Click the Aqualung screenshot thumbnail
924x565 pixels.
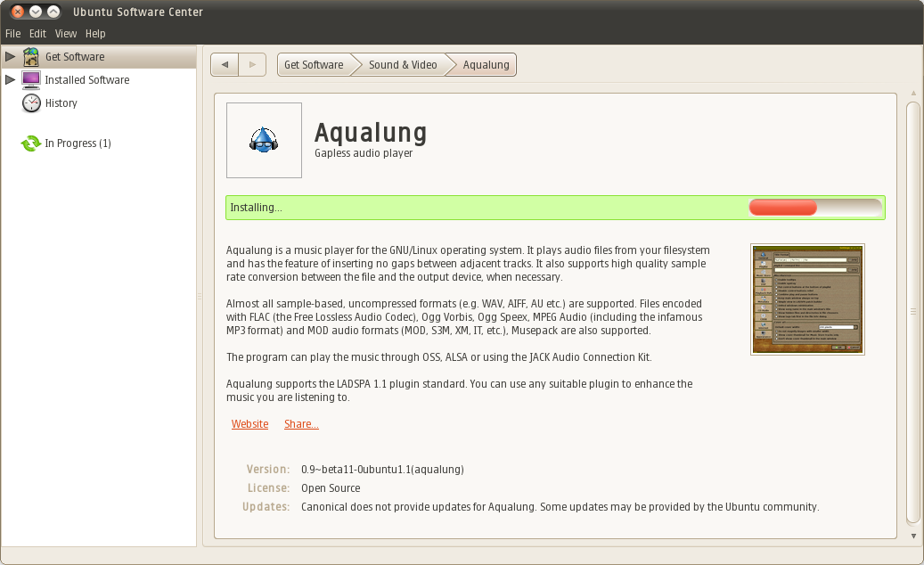point(807,299)
